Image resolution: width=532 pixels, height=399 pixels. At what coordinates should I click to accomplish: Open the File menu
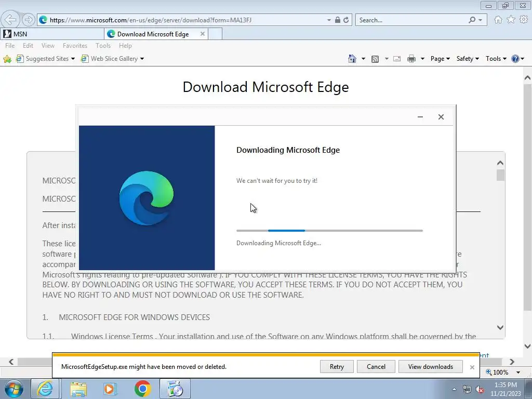click(10, 46)
